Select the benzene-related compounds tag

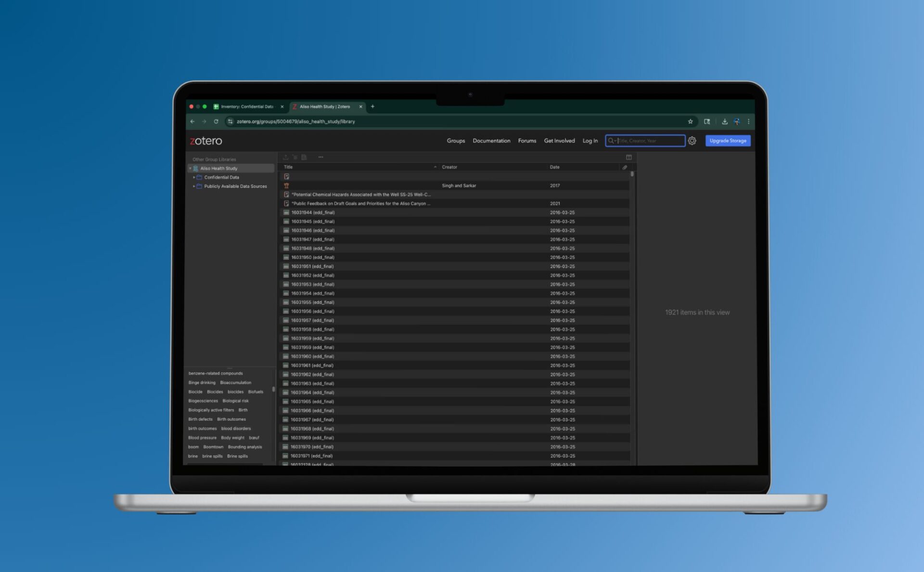click(216, 373)
